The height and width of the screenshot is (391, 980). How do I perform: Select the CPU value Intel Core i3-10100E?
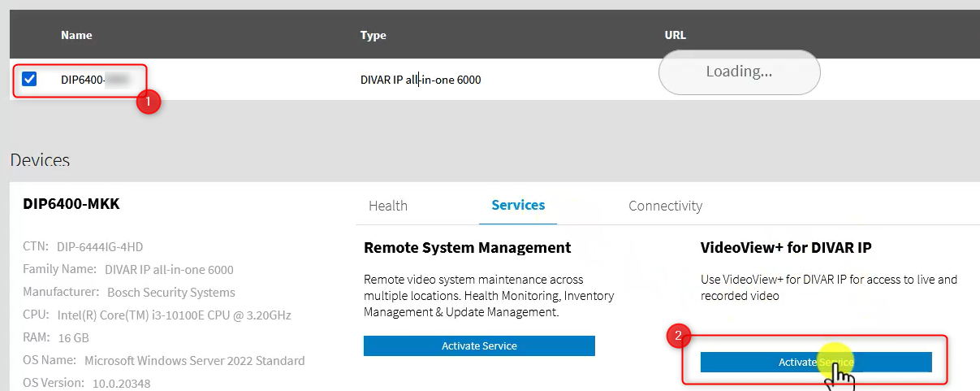point(174,315)
